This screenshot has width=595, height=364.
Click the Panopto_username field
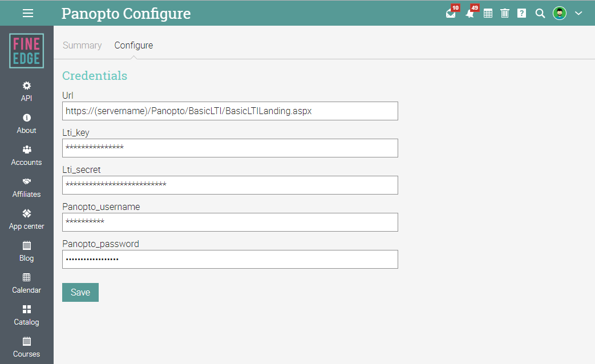pos(230,222)
